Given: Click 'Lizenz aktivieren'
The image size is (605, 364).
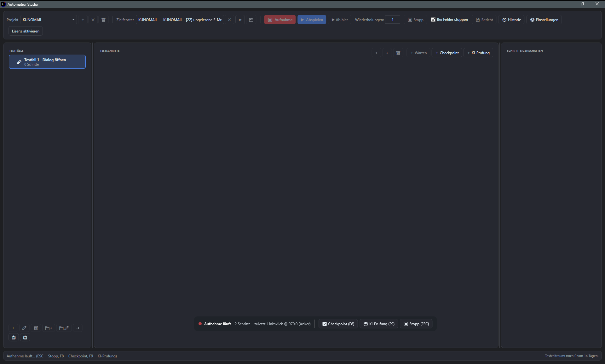Looking at the screenshot, I should [x=26, y=31].
